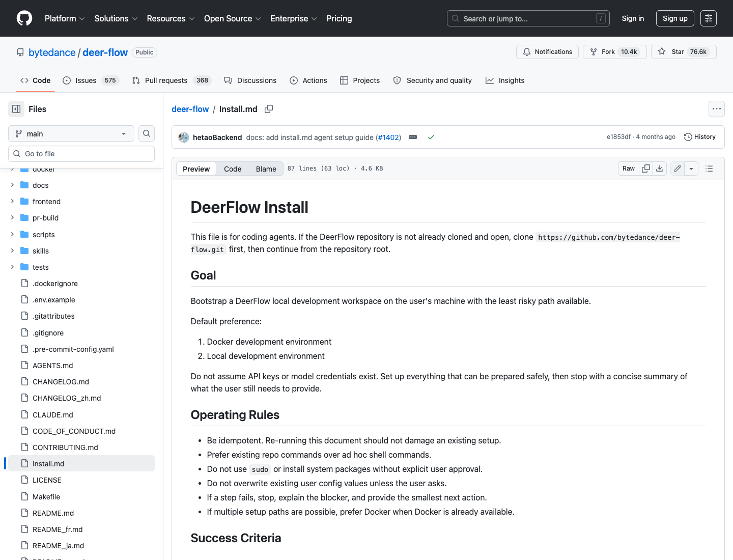733x560 pixels.
Task: Expand the skills folder chevron
Action: coord(12,250)
